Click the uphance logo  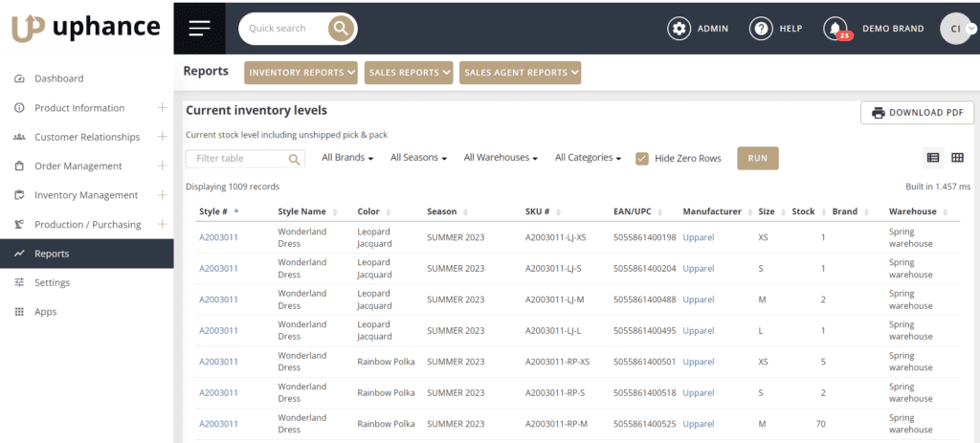coord(86,28)
